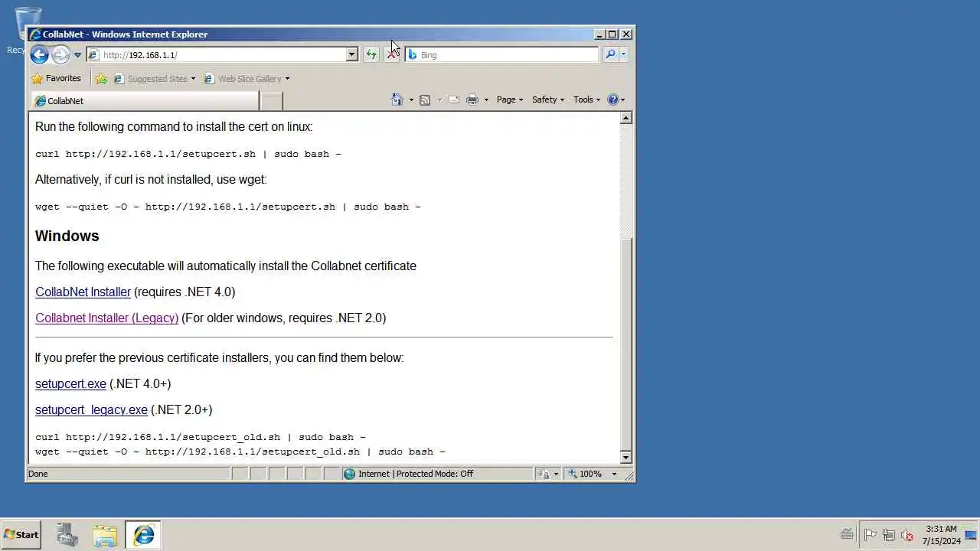The image size is (980, 551).
Task: Click the on-screen keyboard tray icon
Action: pos(847,535)
